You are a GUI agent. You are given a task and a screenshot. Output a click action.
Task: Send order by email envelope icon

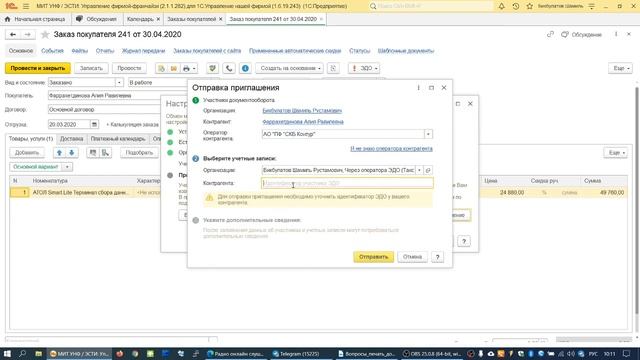coord(173,68)
